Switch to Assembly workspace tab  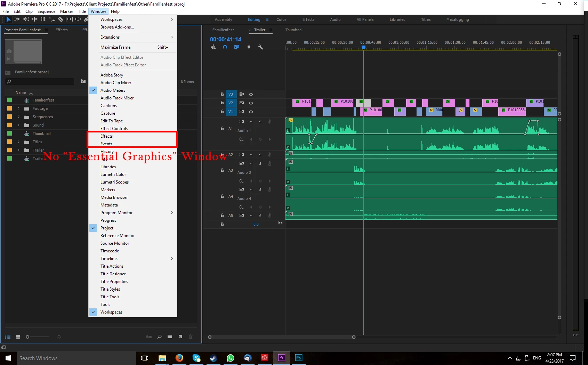tap(223, 19)
